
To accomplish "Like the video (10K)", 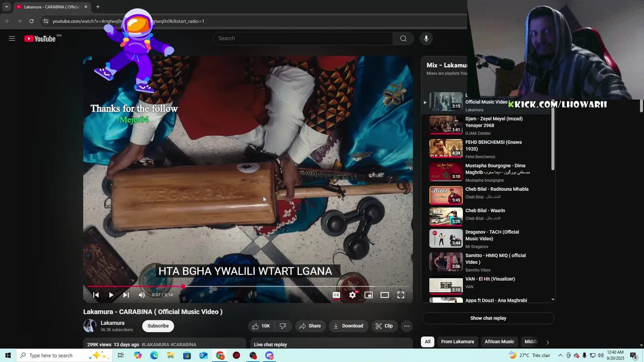I will pos(261,326).
